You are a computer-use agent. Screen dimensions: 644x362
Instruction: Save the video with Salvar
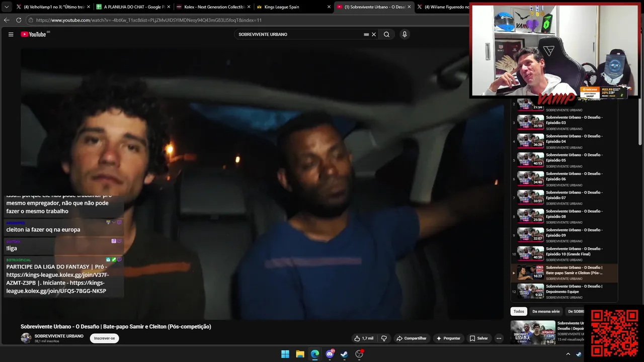[478, 338]
